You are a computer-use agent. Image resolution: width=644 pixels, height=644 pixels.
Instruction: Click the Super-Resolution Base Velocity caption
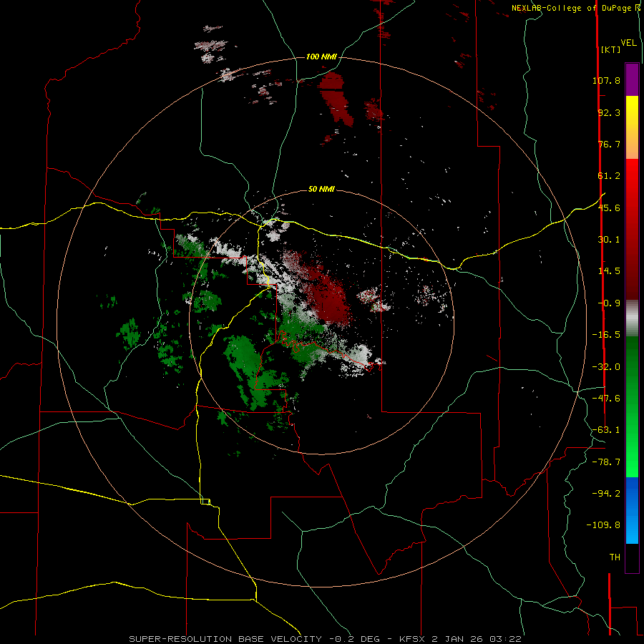pos(326,639)
